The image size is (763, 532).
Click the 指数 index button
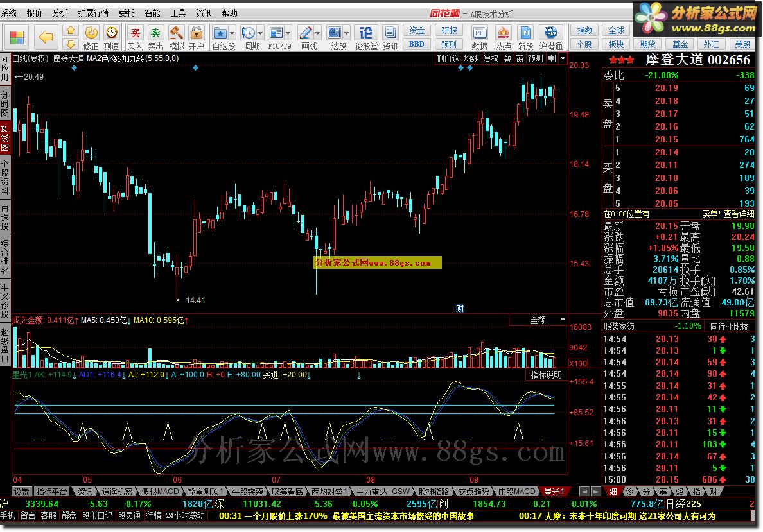click(x=584, y=31)
